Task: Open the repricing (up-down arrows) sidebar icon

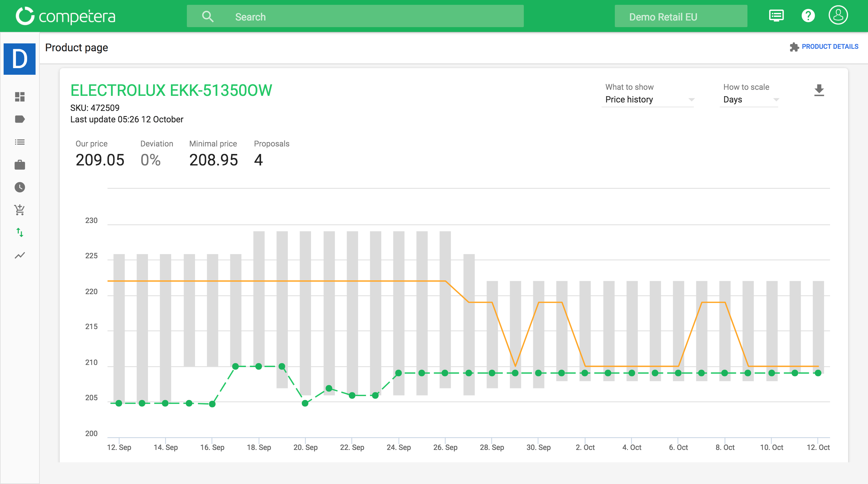Action: point(20,233)
